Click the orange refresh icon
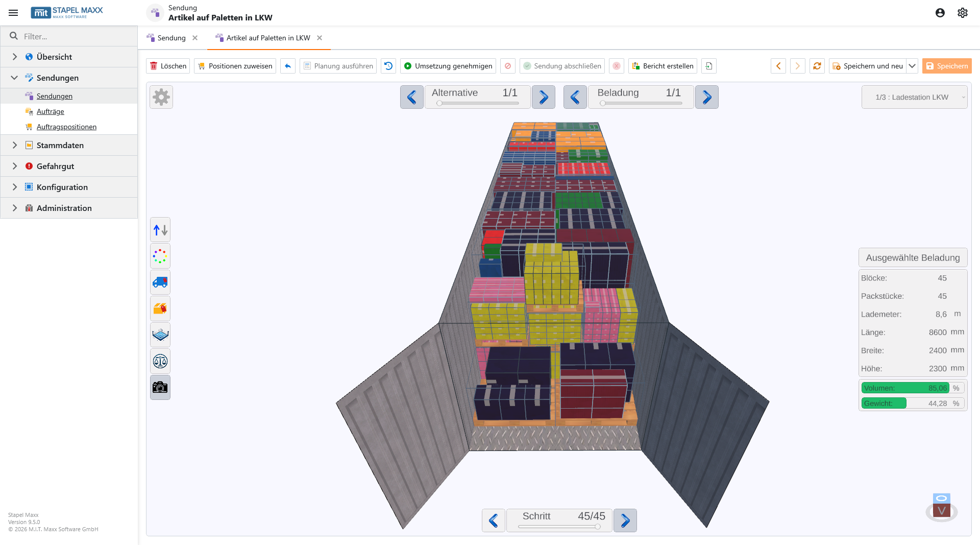Viewport: 980px width, 545px height. (817, 66)
